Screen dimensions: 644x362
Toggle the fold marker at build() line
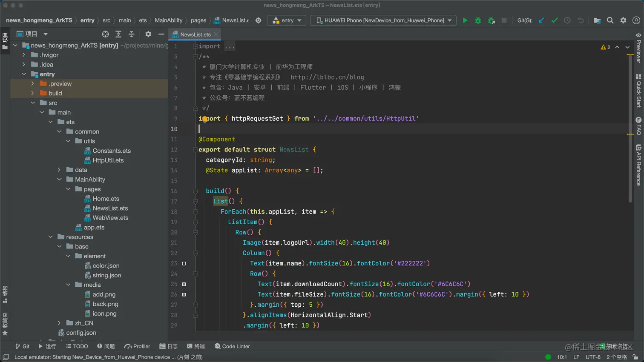[x=195, y=191]
